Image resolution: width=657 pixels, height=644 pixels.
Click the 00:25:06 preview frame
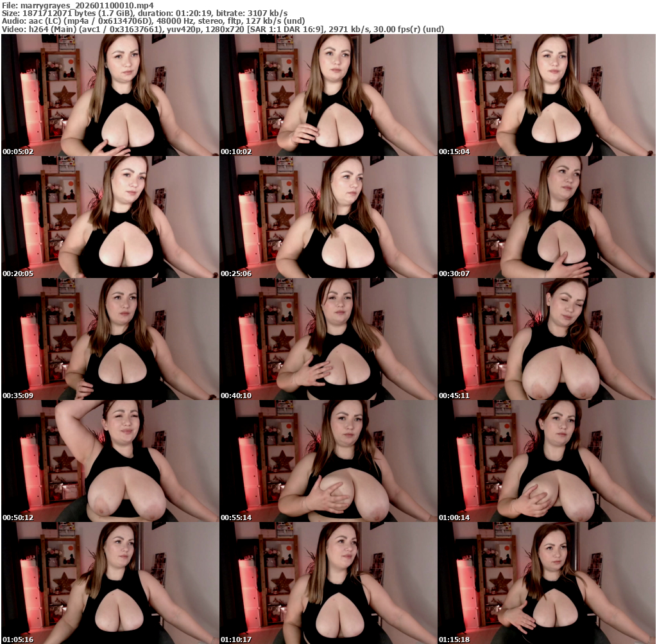click(328, 216)
